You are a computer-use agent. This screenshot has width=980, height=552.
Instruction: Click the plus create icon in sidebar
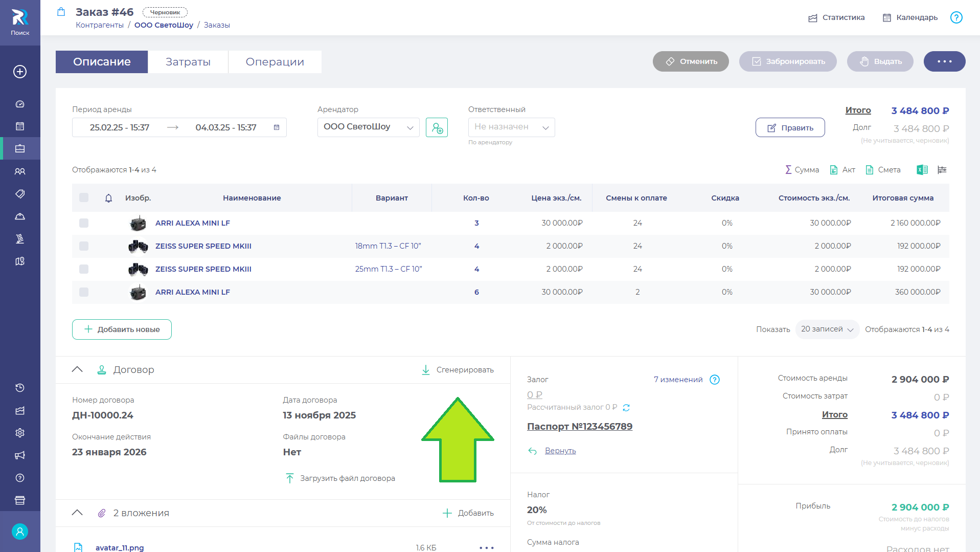click(x=20, y=72)
